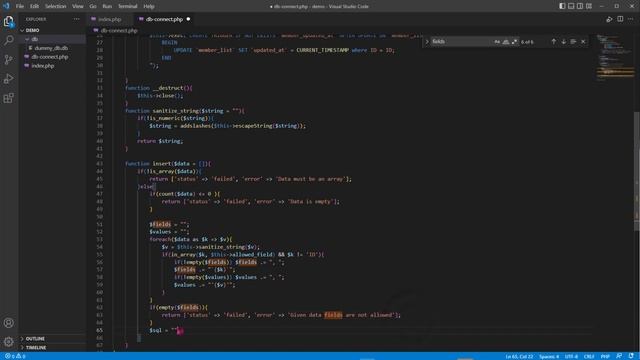Screen dimensions: 640x360
Task: Toggle primary side bar layout icon
Action: coord(562,6)
